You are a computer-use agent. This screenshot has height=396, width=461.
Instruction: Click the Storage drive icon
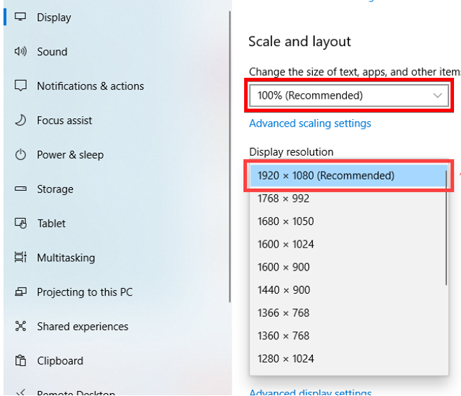tap(20, 189)
